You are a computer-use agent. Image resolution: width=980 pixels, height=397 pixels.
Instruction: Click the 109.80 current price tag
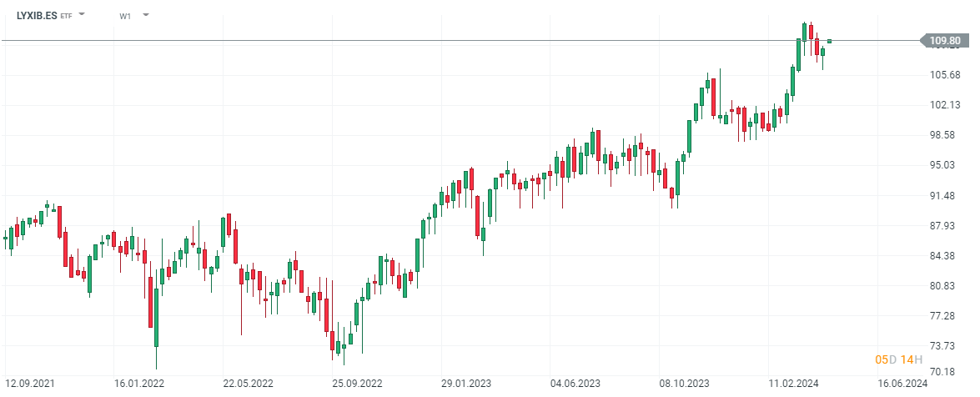pyautogui.click(x=944, y=40)
